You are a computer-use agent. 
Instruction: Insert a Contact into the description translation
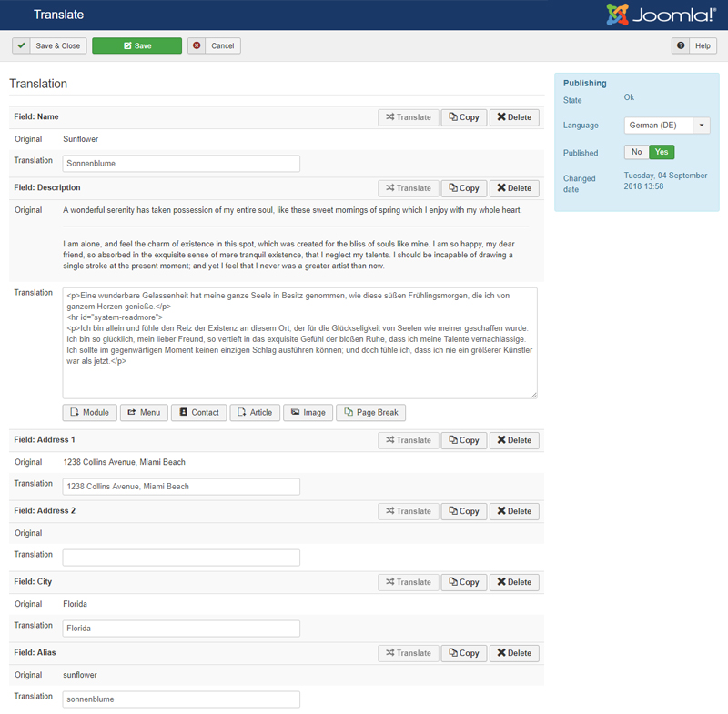coord(198,412)
